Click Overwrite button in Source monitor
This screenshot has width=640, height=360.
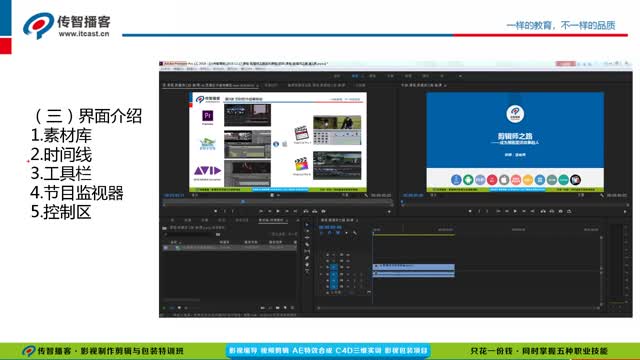315,211
